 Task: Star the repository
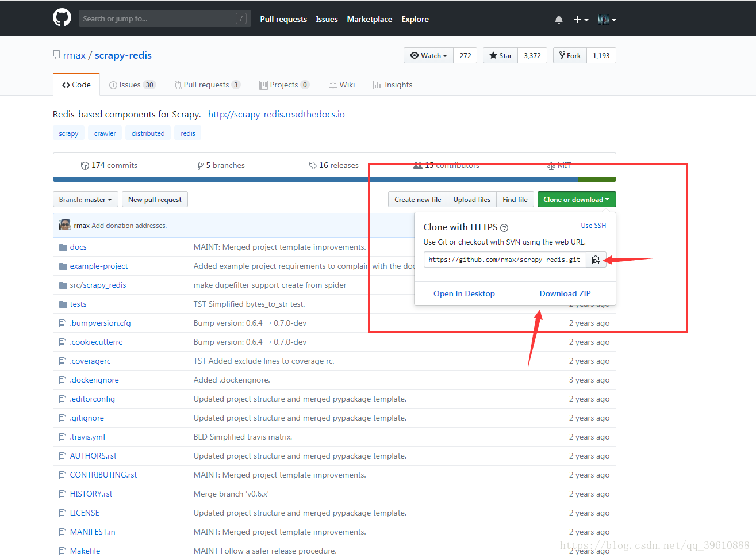[500, 55]
